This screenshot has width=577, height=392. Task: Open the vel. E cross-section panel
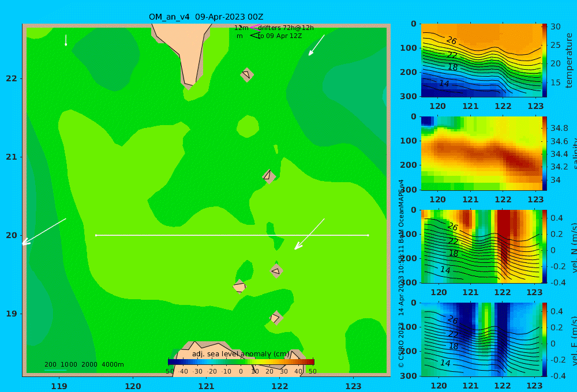pyautogui.click(x=482, y=340)
